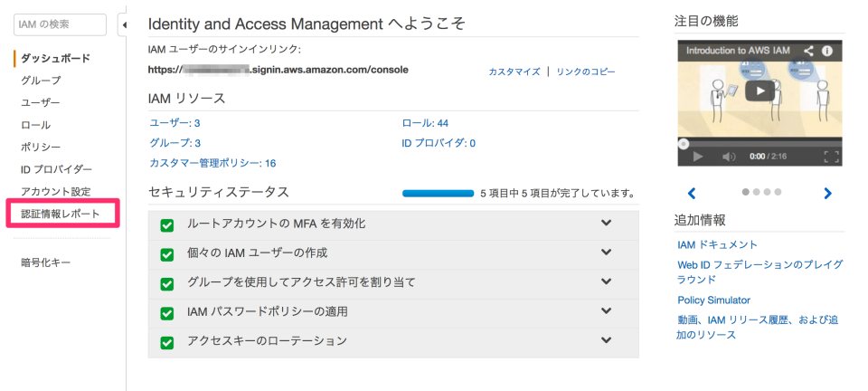This screenshot has width=868, height=391.
Task: Open 暗号化キー in the sidebar
Action: pos(45,262)
